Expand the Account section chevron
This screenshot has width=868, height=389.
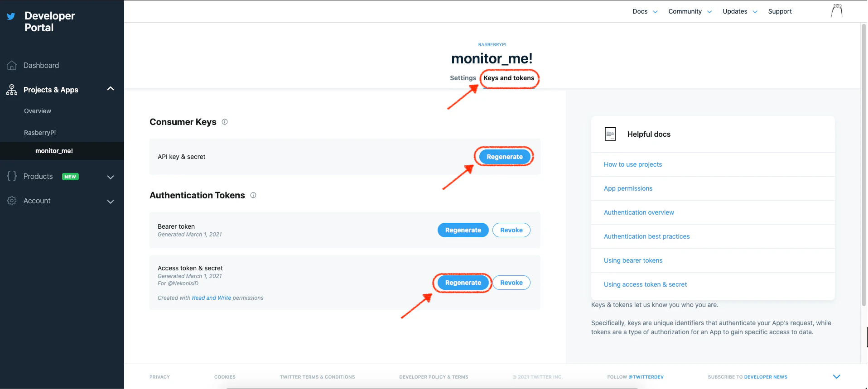pyautogui.click(x=111, y=202)
